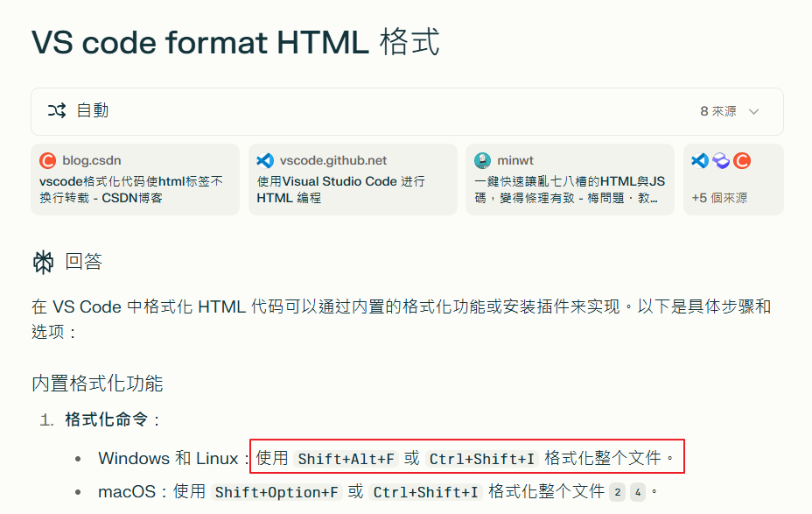Click citation badge 2 after macOS shortcut
The height and width of the screenshot is (514, 812).
617,492
